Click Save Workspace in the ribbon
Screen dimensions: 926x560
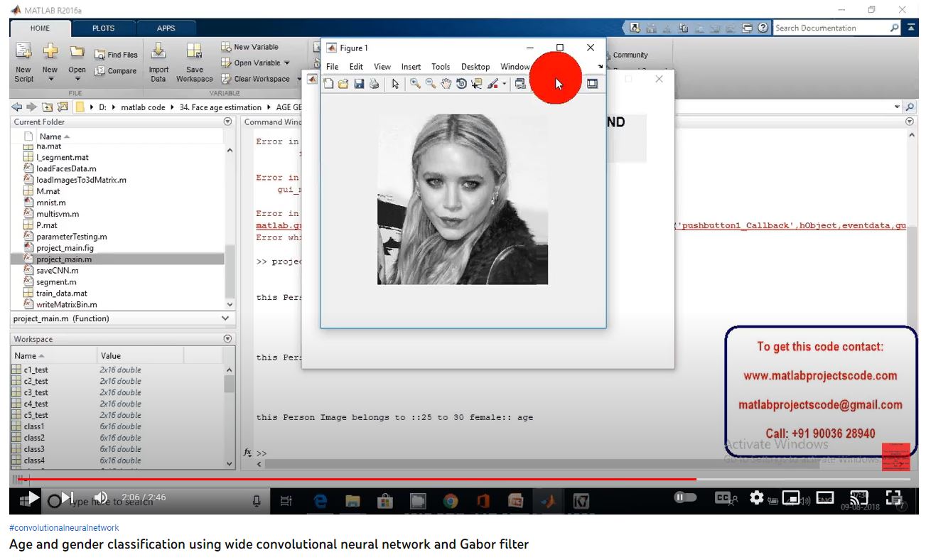click(194, 60)
